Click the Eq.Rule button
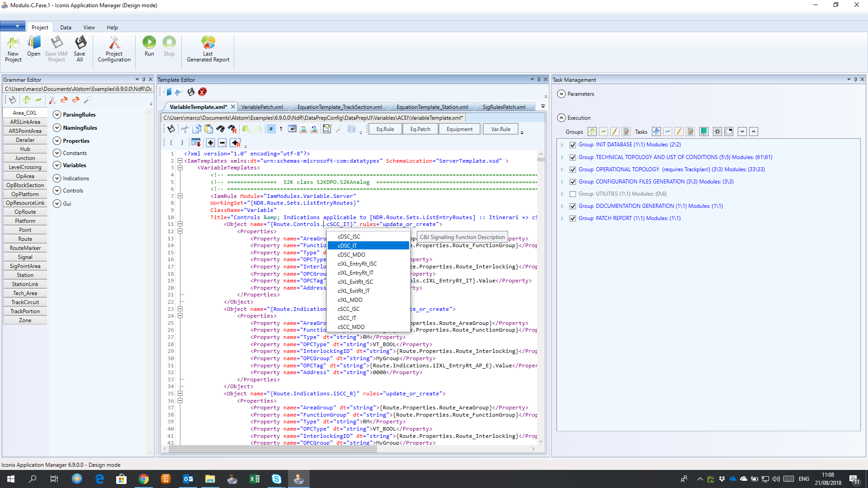This screenshot has height=488, width=868. point(385,129)
